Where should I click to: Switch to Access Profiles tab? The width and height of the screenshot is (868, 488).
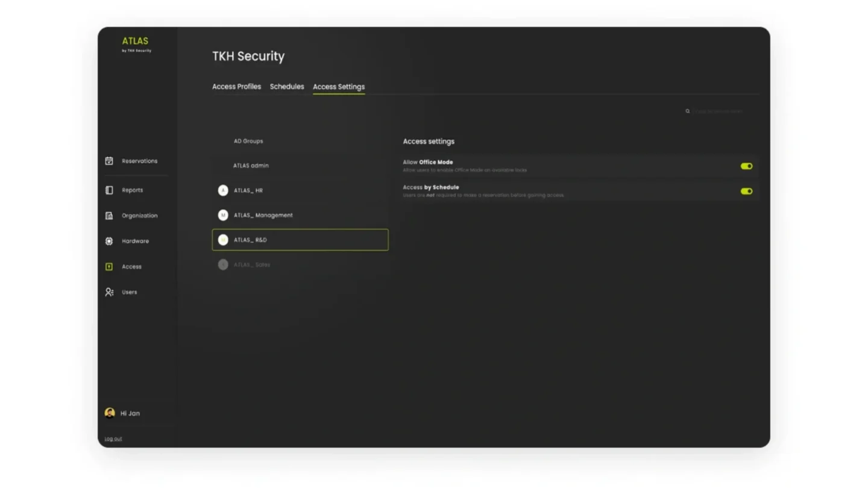coord(236,87)
